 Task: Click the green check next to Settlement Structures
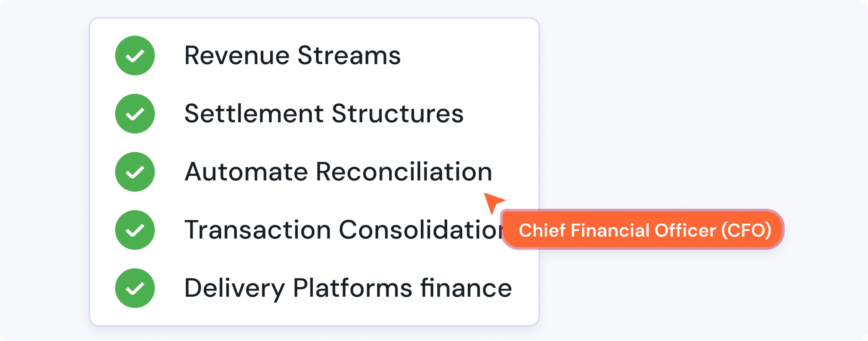(x=135, y=114)
